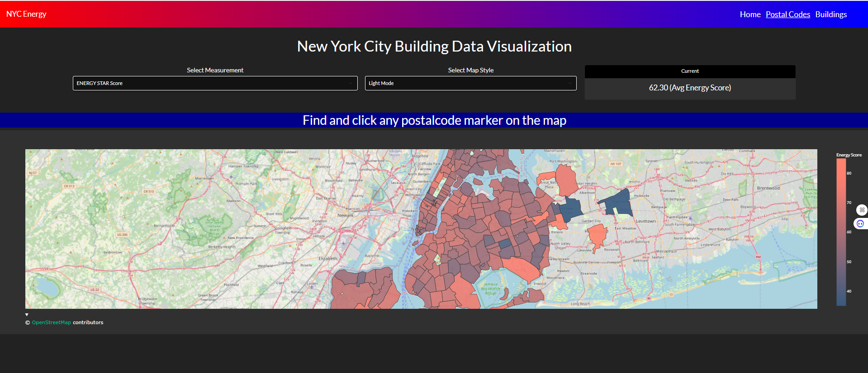
Task: Open the Postal Codes page
Action: click(x=787, y=14)
